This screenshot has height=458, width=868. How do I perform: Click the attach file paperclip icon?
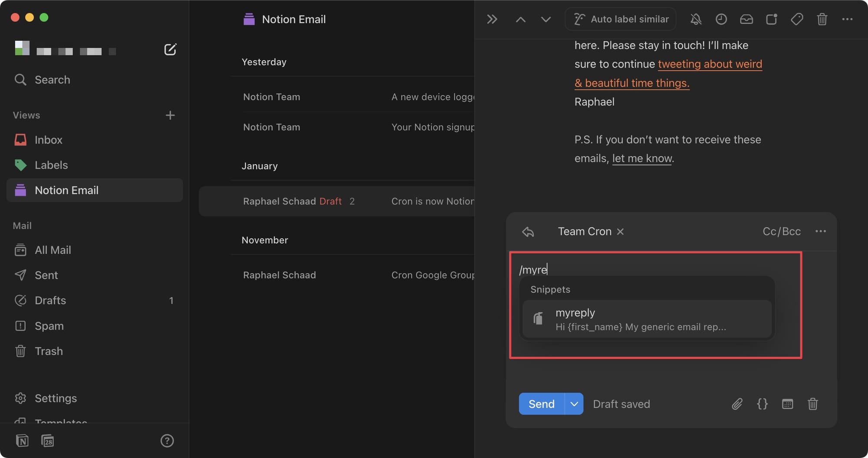(x=737, y=404)
